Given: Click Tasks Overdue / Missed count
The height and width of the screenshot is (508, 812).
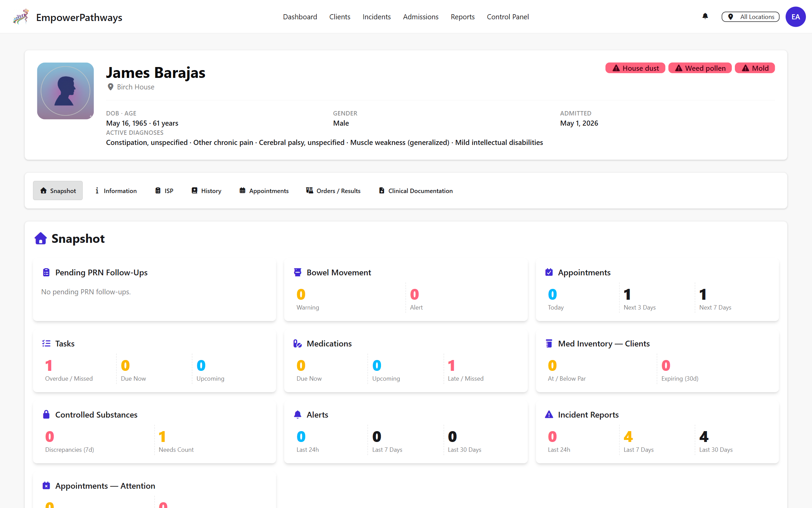Looking at the screenshot, I should [49, 366].
